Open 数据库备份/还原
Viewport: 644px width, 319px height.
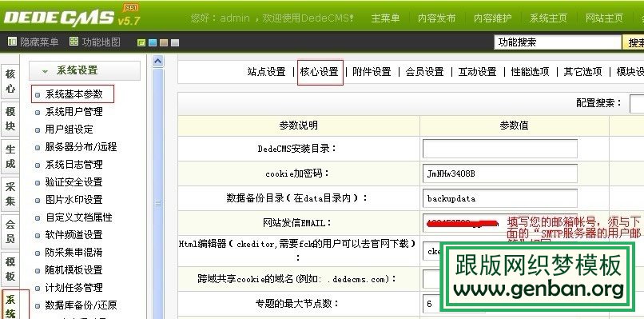coord(81,305)
